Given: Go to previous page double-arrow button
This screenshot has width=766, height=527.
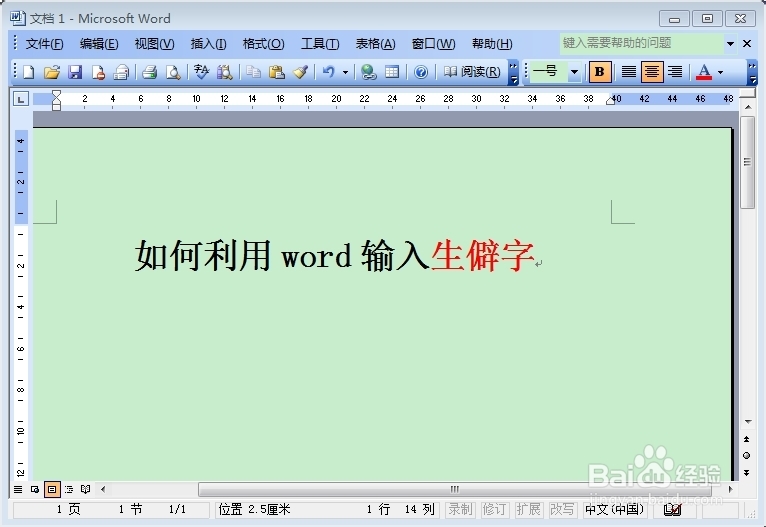Looking at the screenshot, I should tap(746, 439).
